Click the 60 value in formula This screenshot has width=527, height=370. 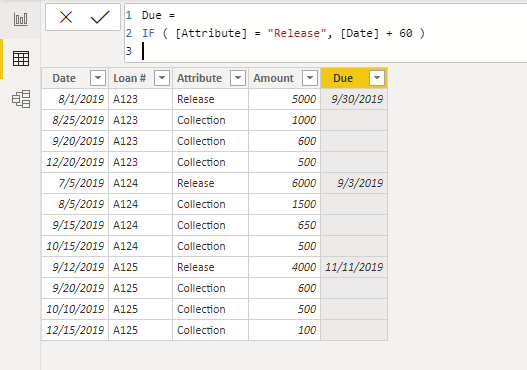[x=406, y=33]
